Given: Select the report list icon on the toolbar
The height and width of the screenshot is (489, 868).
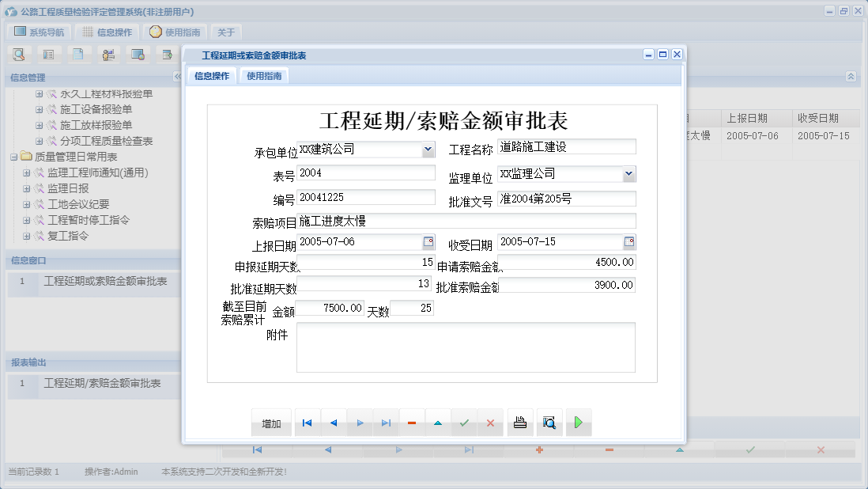Looking at the screenshot, I should coord(49,54).
